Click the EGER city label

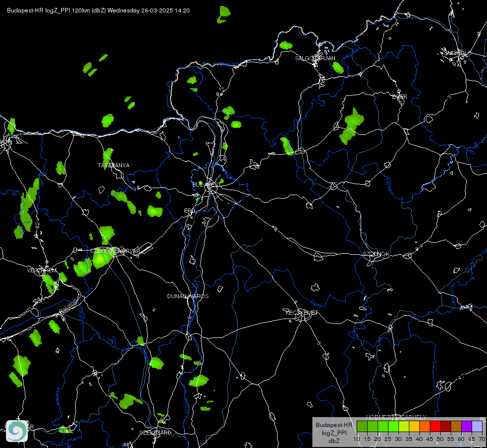tap(400, 97)
